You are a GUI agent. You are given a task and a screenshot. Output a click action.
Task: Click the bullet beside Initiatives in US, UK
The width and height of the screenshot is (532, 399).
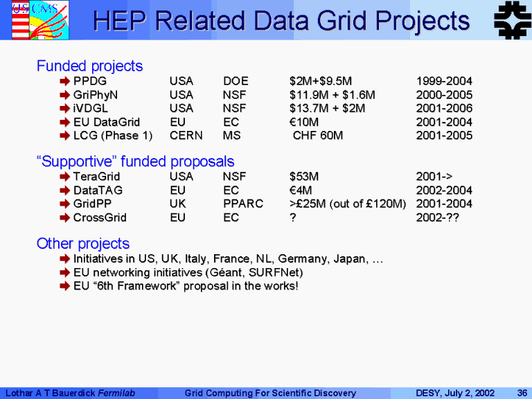click(x=64, y=259)
